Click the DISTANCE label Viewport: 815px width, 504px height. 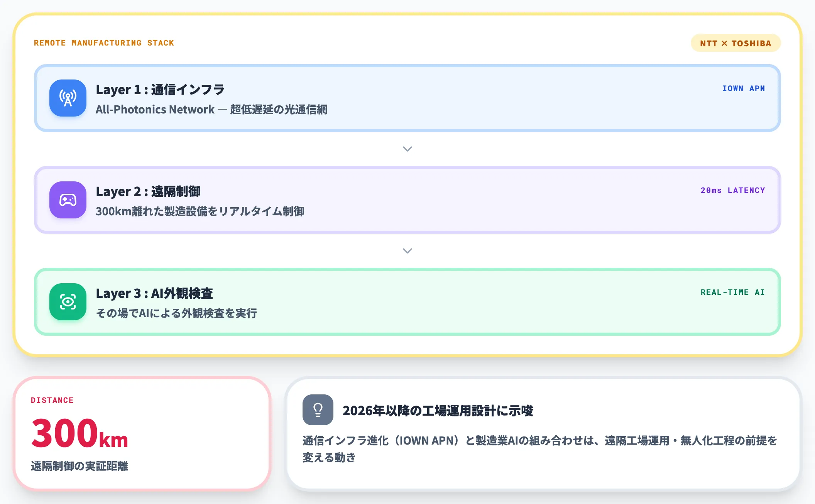coord(52,400)
